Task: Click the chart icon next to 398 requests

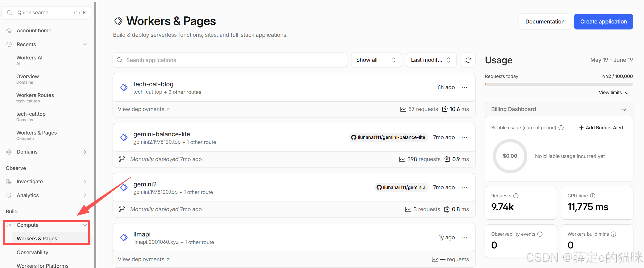Action: pos(402,159)
